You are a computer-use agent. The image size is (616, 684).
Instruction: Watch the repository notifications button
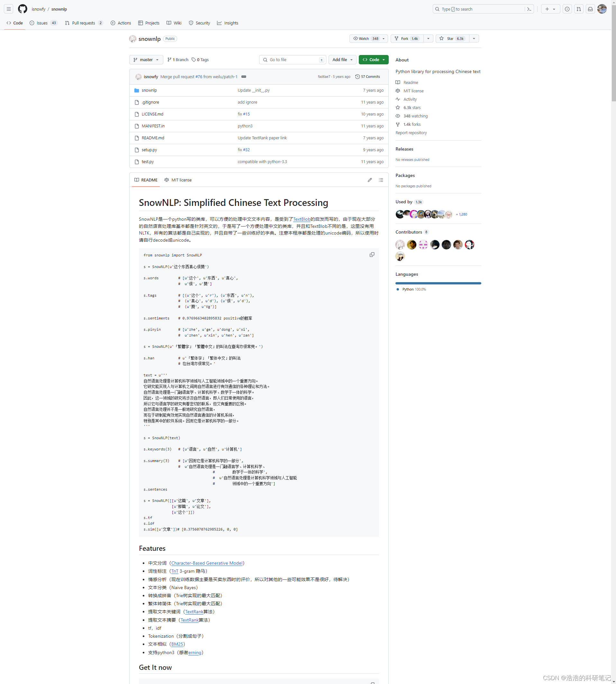pyautogui.click(x=368, y=39)
